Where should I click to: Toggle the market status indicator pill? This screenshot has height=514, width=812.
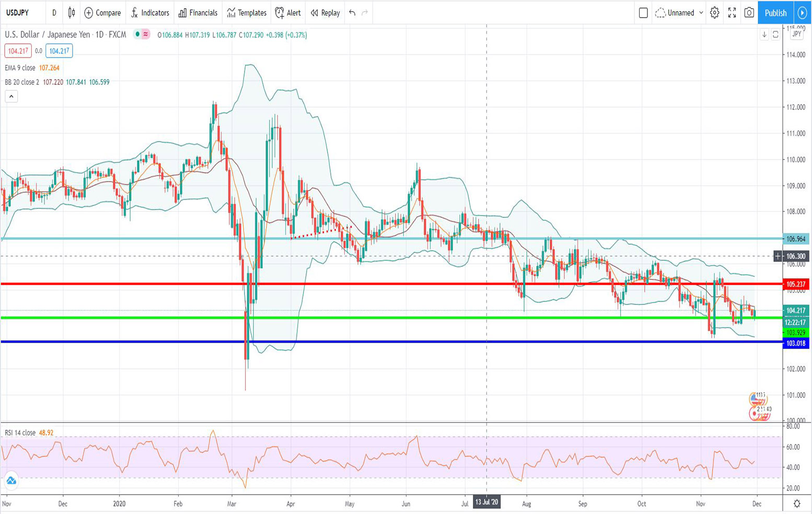pyautogui.click(x=142, y=34)
